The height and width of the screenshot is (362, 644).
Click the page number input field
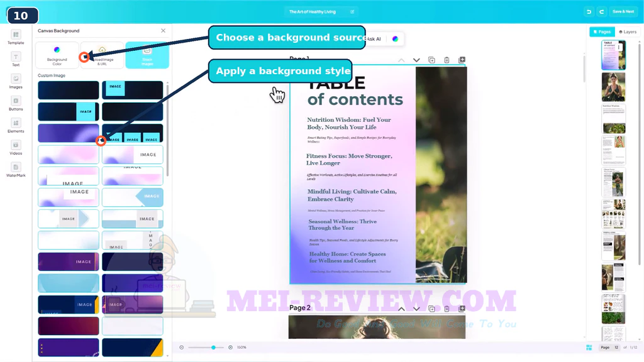[616, 347]
